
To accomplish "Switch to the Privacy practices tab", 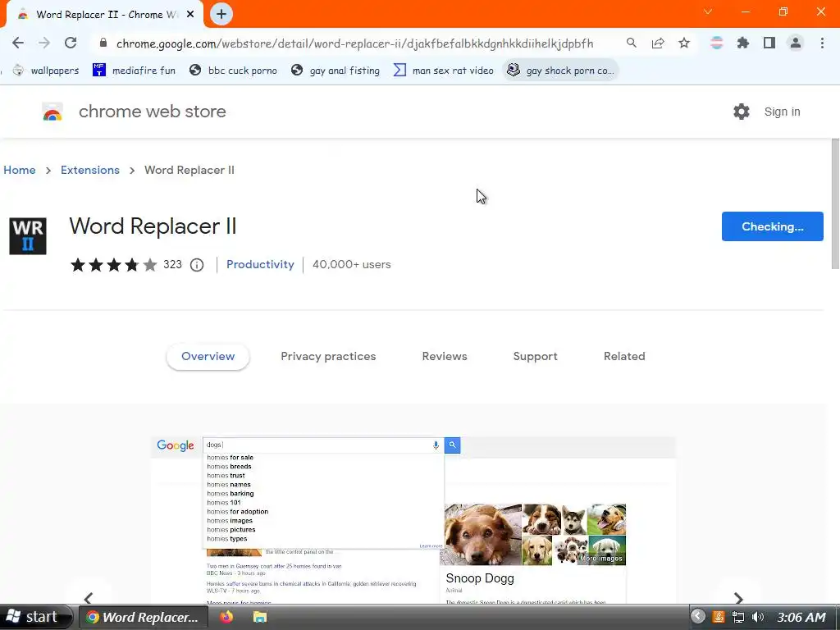I will click(328, 356).
